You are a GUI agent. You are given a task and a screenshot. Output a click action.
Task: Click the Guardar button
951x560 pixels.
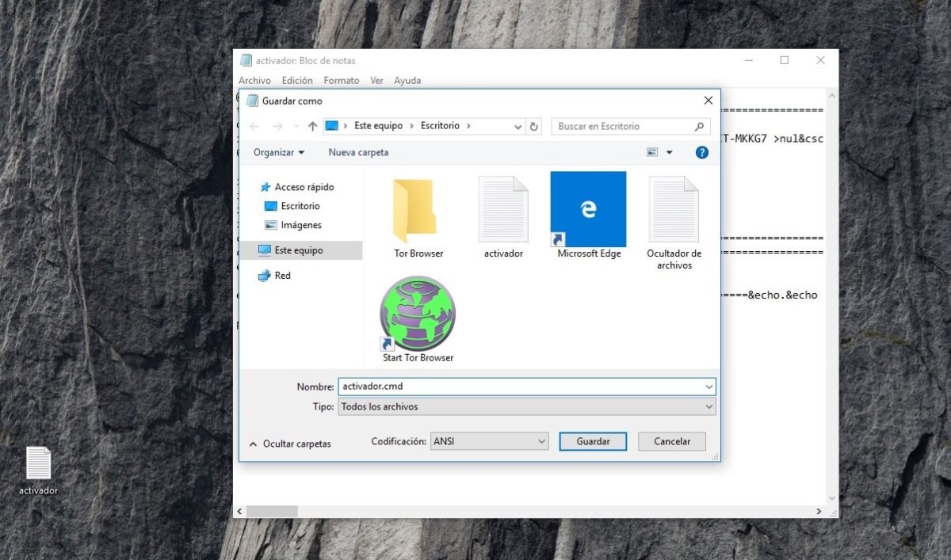[x=593, y=441]
